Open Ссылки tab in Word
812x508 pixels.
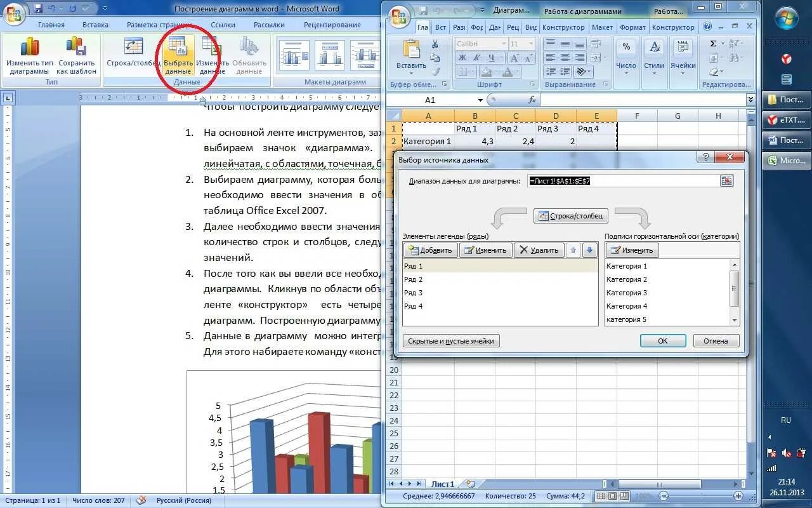pos(223,25)
